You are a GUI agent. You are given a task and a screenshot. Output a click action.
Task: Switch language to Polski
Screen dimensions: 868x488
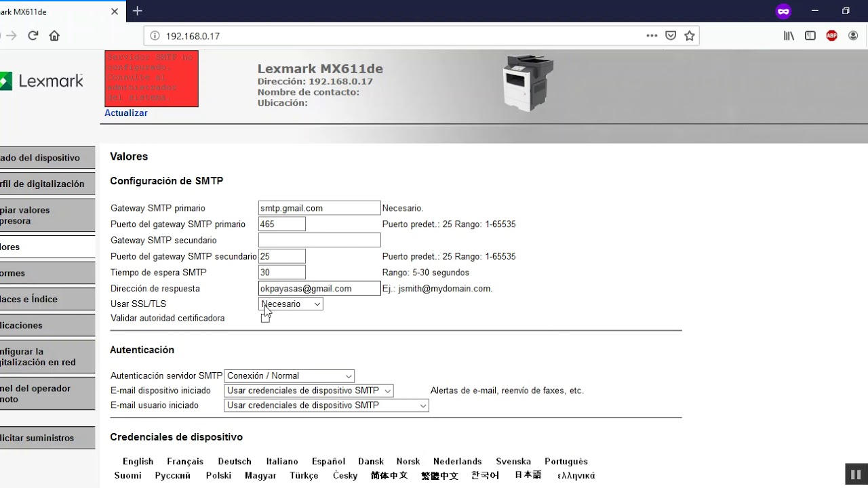point(219,476)
